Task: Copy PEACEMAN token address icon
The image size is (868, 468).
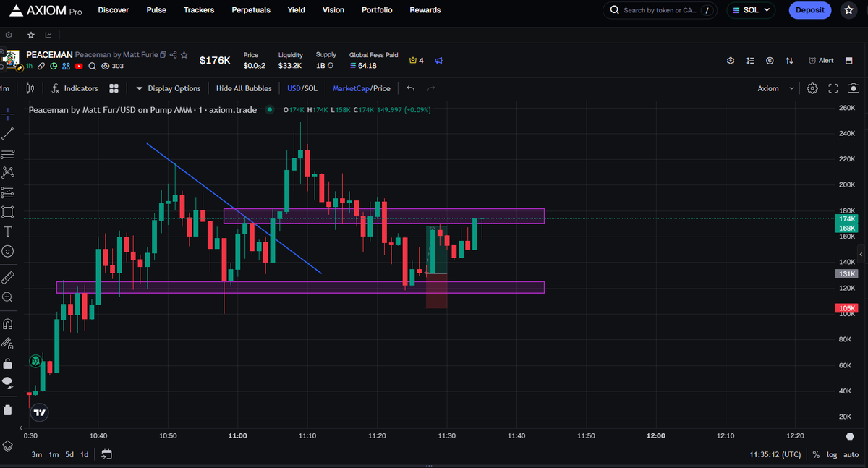Action: coord(163,55)
